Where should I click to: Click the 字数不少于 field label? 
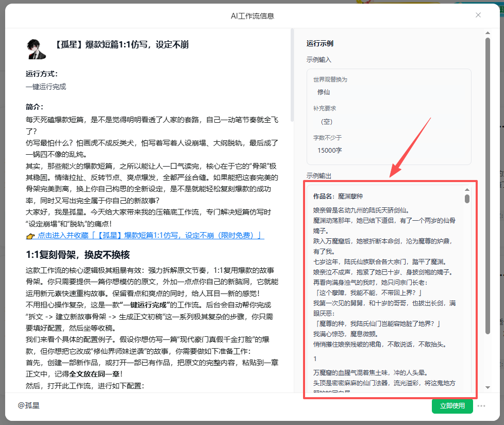point(327,138)
